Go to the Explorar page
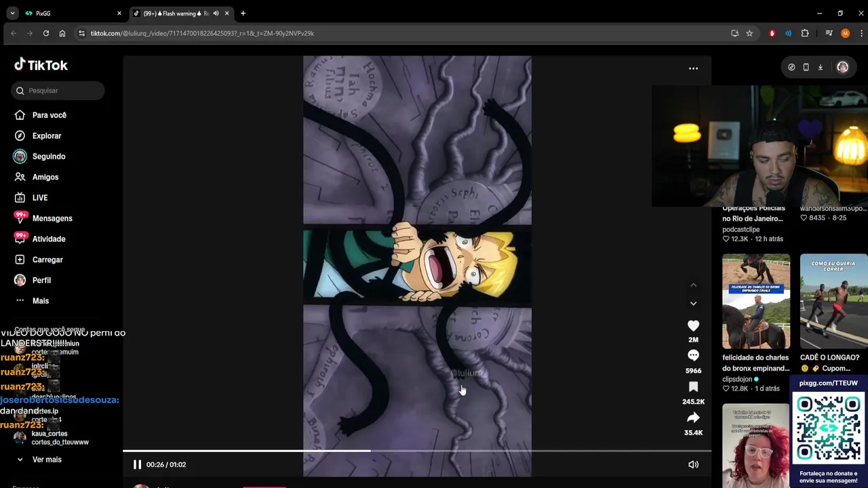Viewport: 868px width, 488px height. tap(38, 136)
